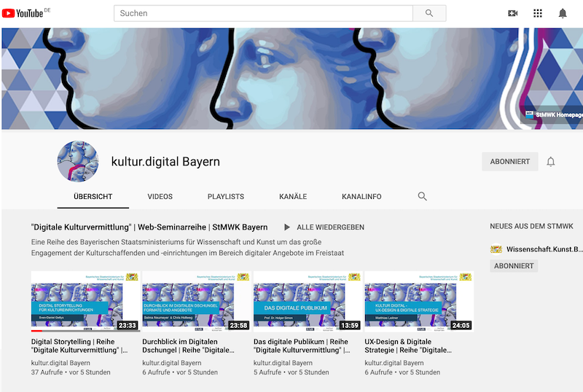Focus the Suchen search field
Image resolution: width=583 pixels, height=392 pixels.
(x=263, y=13)
